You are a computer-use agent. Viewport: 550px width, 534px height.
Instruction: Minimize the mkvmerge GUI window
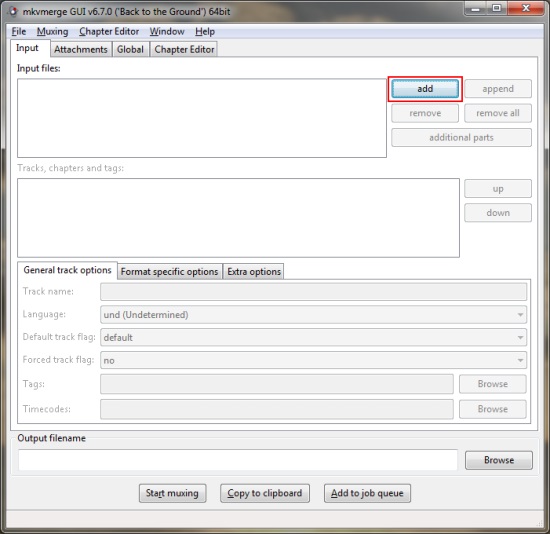click(x=476, y=8)
